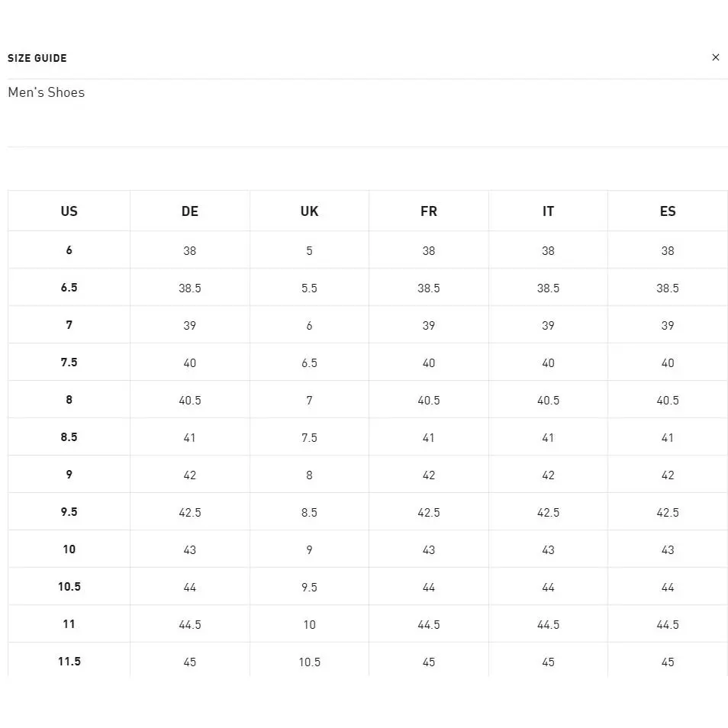Image resolution: width=728 pixels, height=728 pixels.
Task: Select the DE column header
Action: pos(190,211)
